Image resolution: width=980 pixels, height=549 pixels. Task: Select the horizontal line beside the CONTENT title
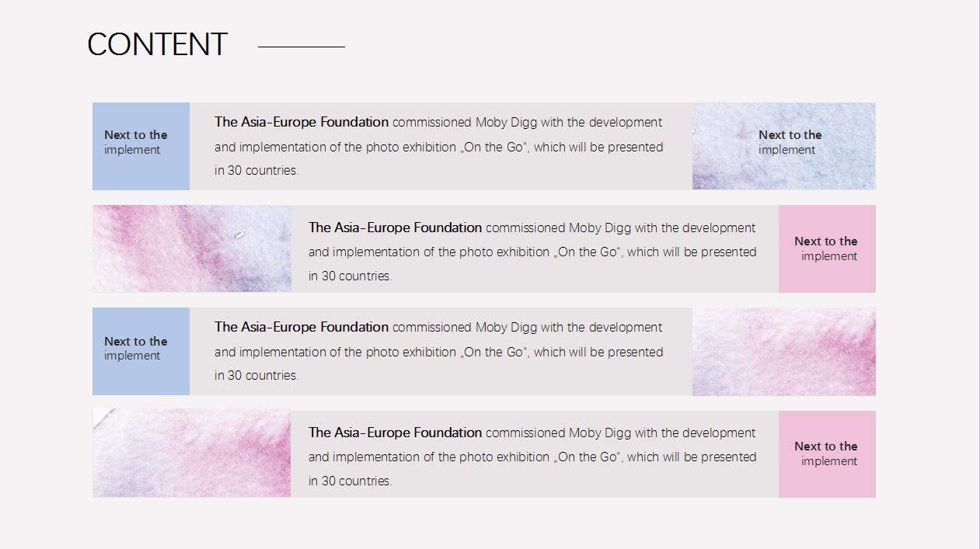(x=301, y=47)
